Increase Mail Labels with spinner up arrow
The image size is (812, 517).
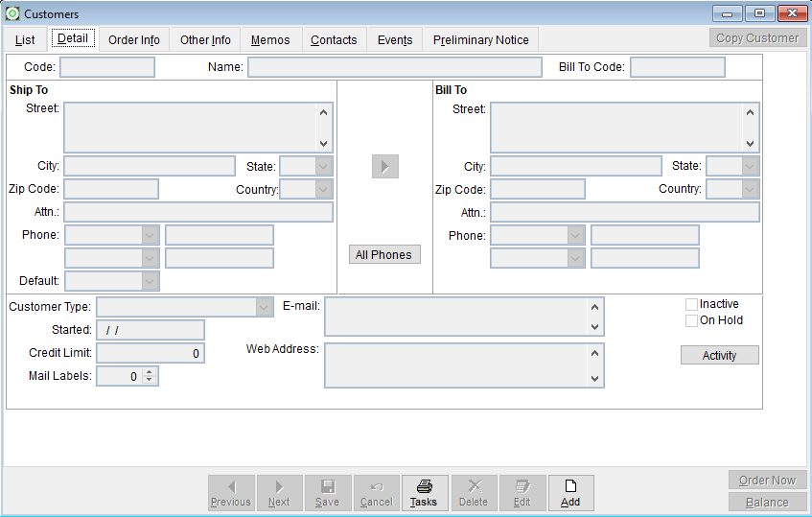click(149, 372)
